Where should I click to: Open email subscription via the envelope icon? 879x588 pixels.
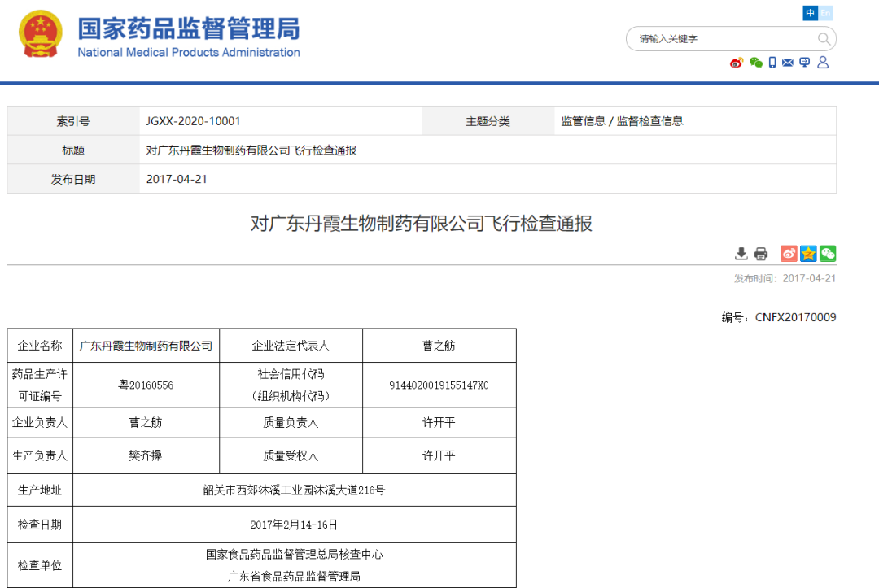tap(787, 63)
